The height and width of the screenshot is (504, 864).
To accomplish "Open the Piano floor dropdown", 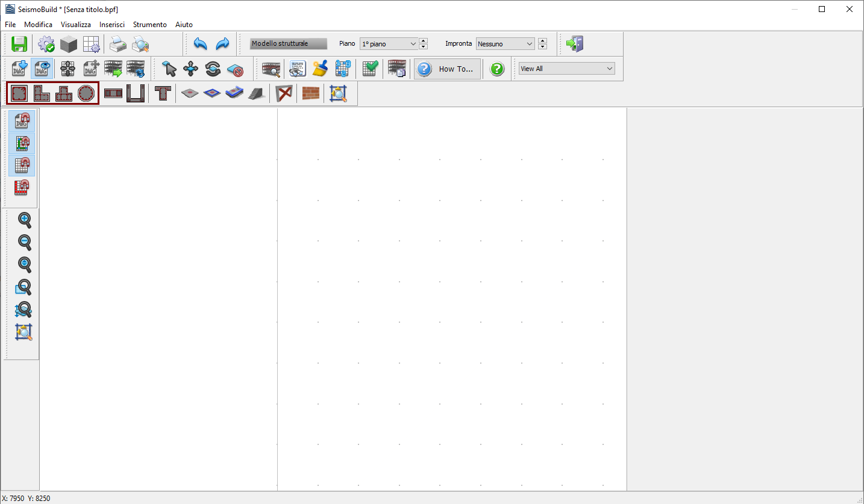I will 389,44.
